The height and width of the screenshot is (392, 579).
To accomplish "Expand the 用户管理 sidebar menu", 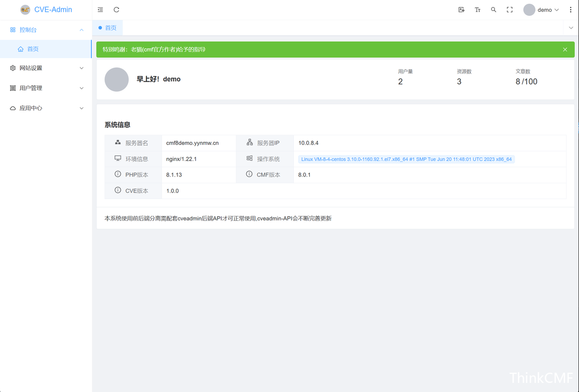I will click(x=46, y=88).
